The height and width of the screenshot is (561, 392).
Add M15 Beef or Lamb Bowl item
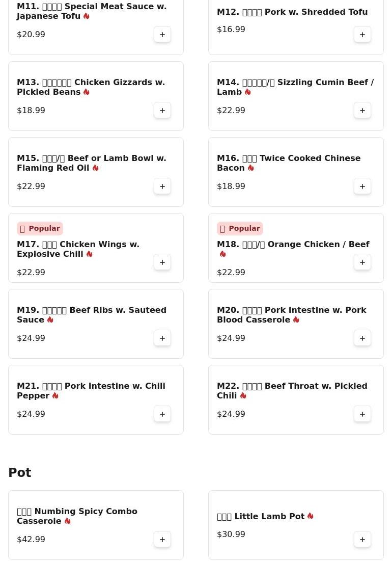click(x=162, y=186)
